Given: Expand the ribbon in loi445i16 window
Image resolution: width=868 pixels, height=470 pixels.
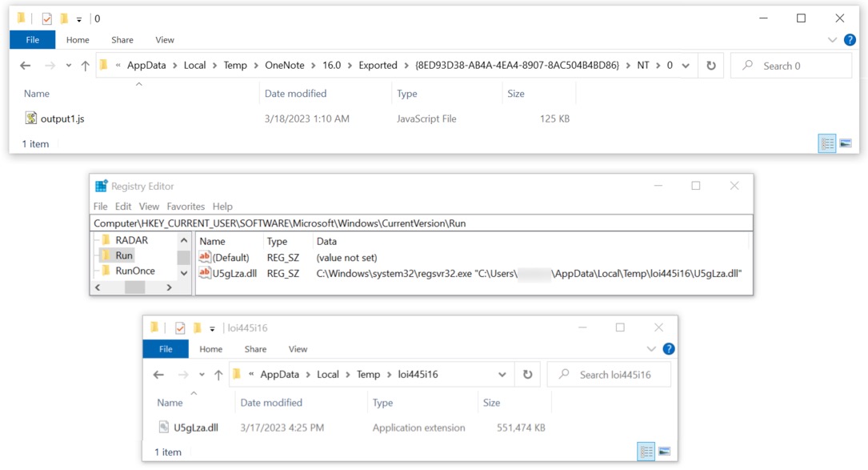Looking at the screenshot, I should click(x=651, y=349).
